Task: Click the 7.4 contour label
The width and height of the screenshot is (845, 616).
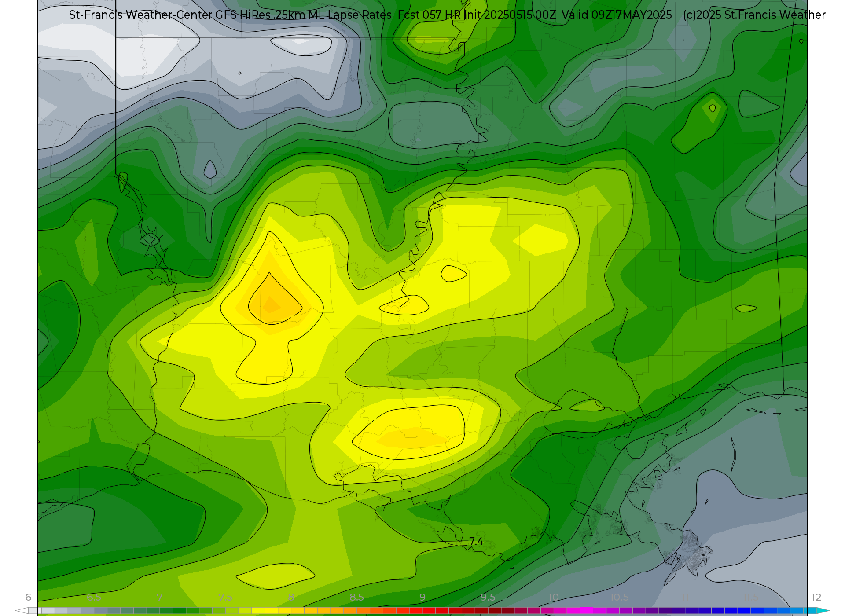Action: pos(476,542)
